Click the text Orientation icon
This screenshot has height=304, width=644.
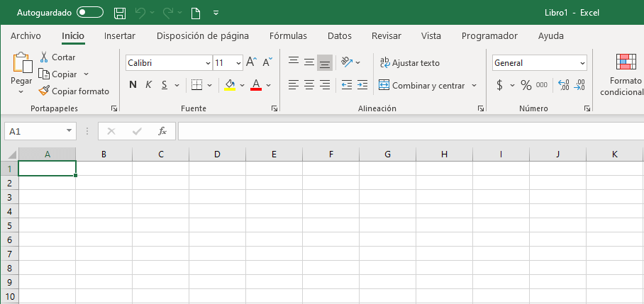pos(347,62)
